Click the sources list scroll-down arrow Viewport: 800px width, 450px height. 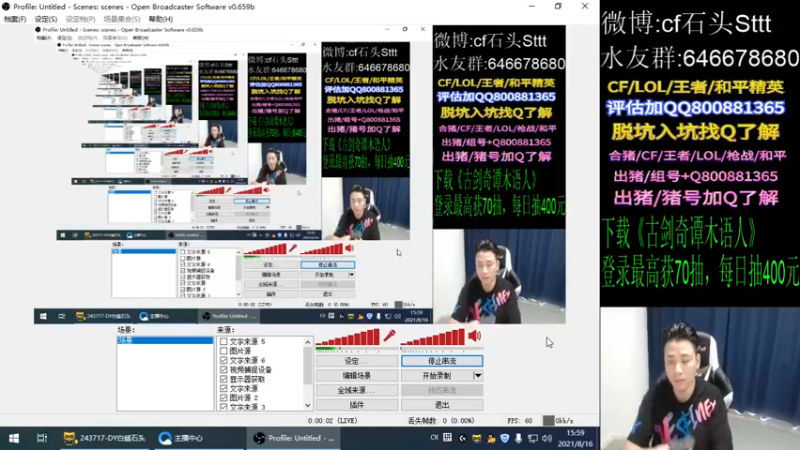point(308,406)
